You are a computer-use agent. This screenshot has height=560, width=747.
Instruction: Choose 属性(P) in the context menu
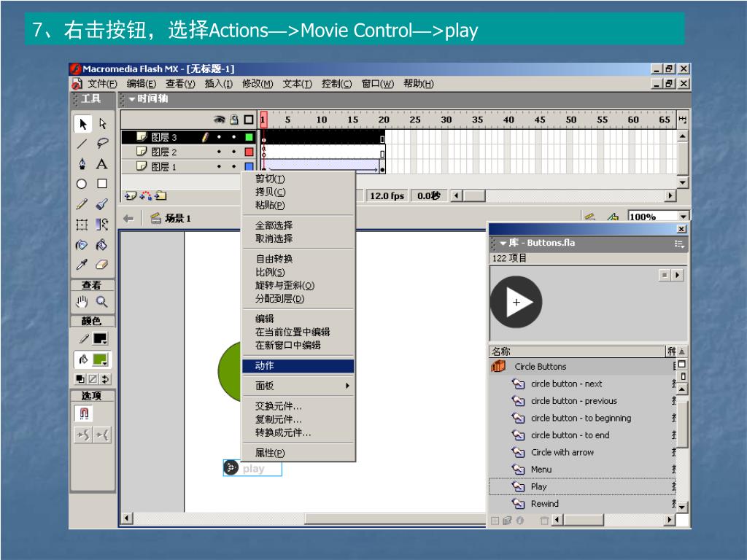298,453
